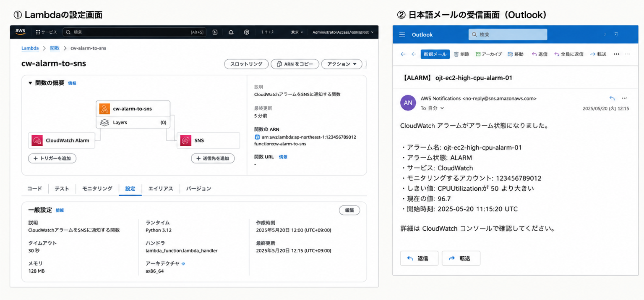This screenshot has height=300, width=644.
Task: Open the AdministratorAccess account dropdown
Action: click(x=343, y=32)
